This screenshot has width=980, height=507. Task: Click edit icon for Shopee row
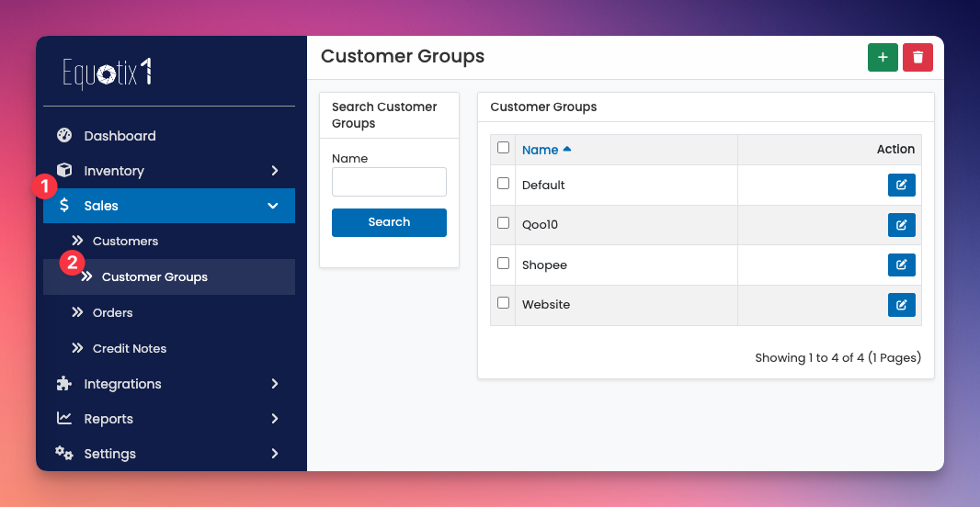point(901,265)
